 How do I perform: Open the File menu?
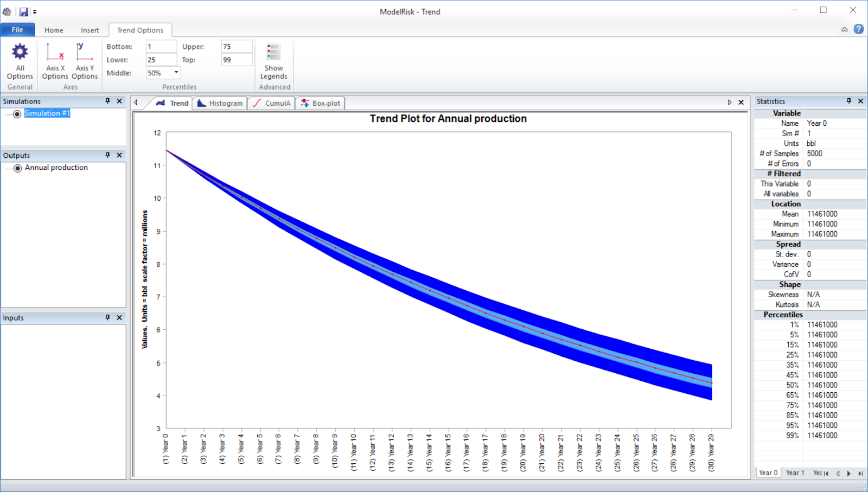tap(18, 30)
